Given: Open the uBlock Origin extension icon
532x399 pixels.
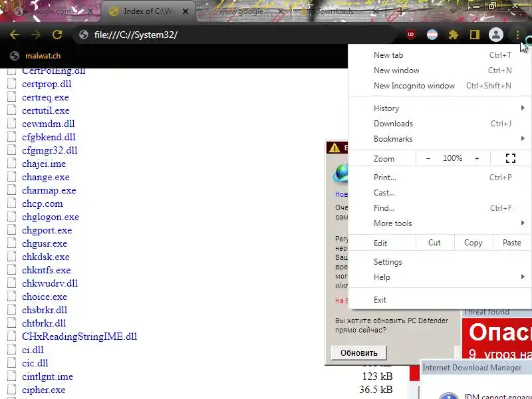Looking at the screenshot, I should 410,35.
